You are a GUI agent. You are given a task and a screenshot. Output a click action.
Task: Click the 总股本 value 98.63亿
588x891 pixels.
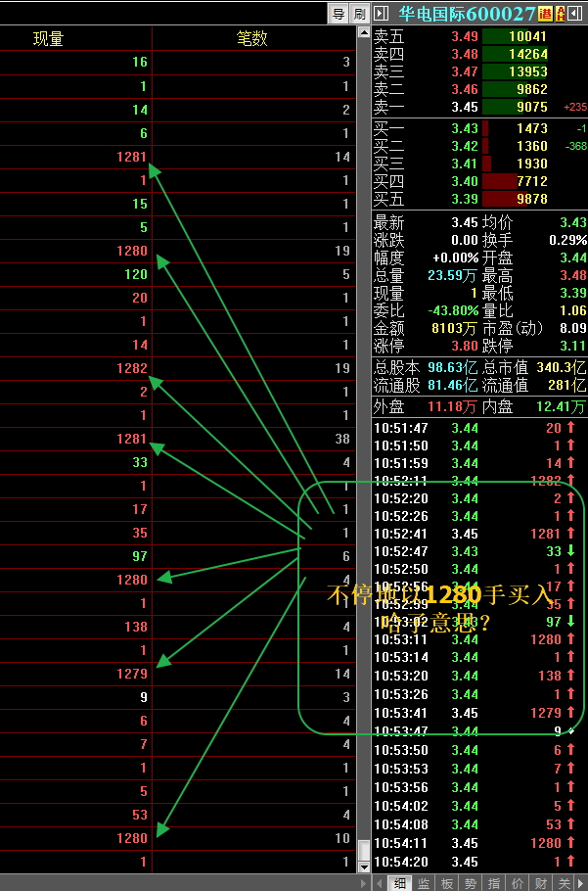pos(452,367)
